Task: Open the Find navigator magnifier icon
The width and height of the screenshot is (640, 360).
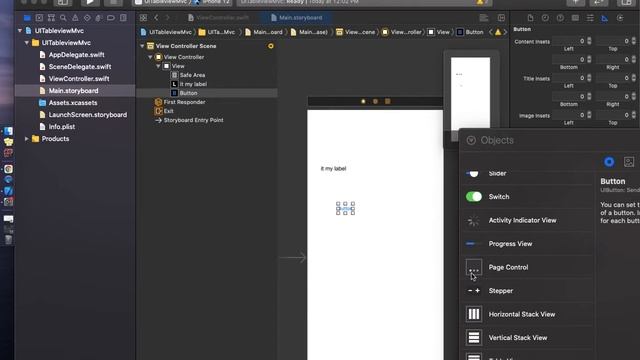Action: click(63, 18)
